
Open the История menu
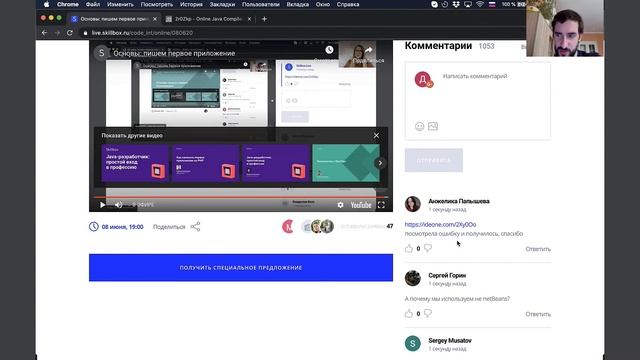tap(191, 4)
